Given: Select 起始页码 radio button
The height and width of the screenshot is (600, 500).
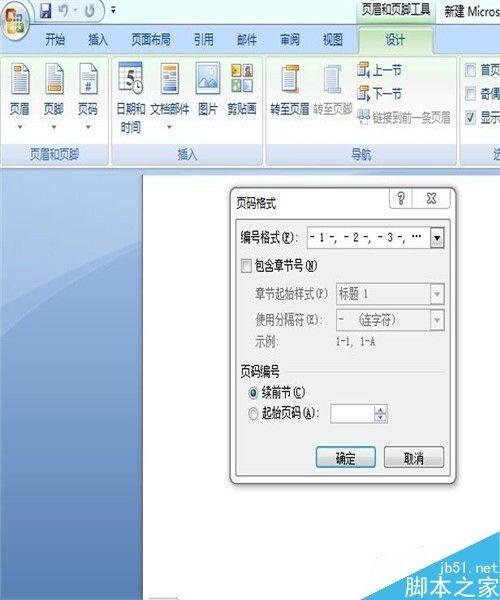Looking at the screenshot, I should coord(253,414).
